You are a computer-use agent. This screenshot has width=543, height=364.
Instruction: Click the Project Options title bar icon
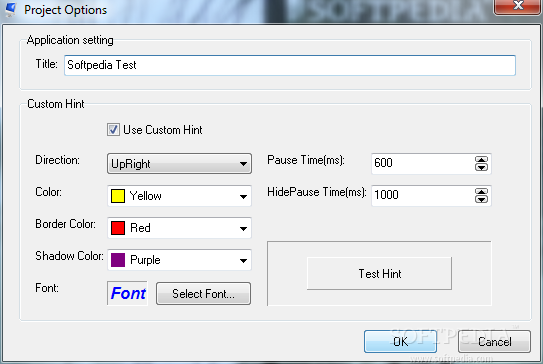(11, 9)
